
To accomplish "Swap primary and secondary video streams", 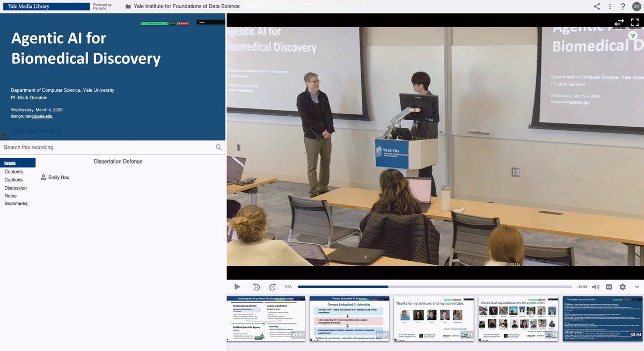I will [619, 22].
